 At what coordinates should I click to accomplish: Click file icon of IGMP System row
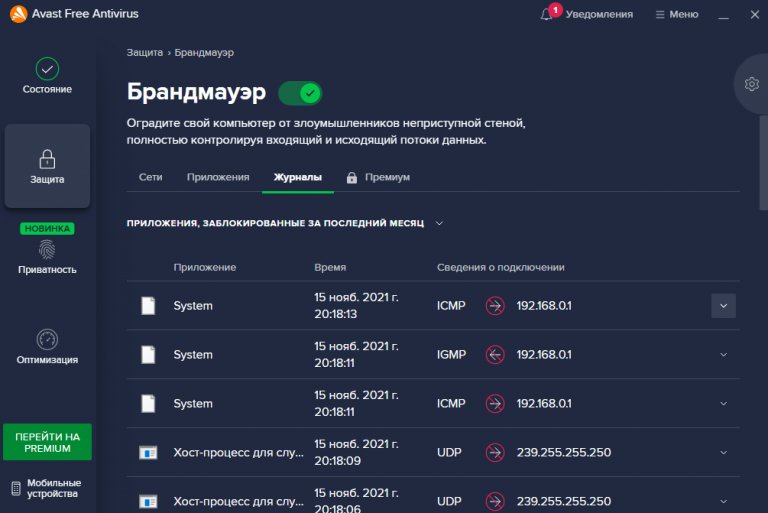(148, 355)
